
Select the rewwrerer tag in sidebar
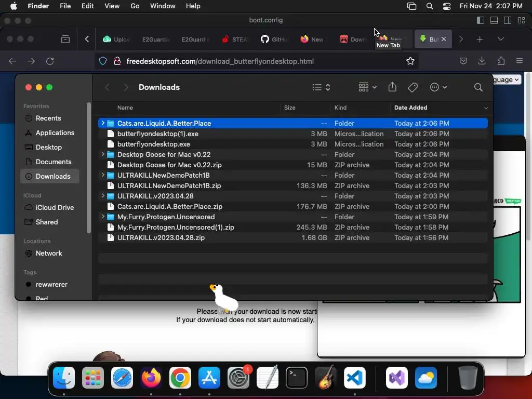pos(50,284)
